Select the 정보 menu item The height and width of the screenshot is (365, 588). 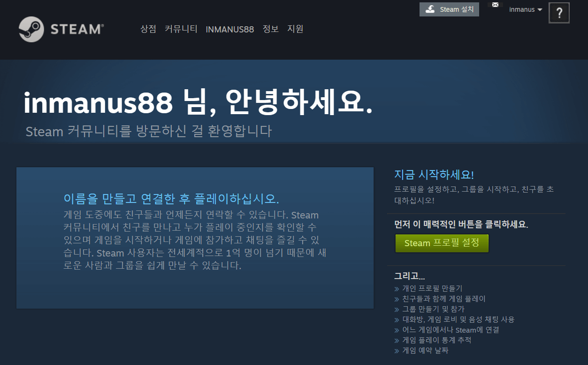click(x=270, y=29)
